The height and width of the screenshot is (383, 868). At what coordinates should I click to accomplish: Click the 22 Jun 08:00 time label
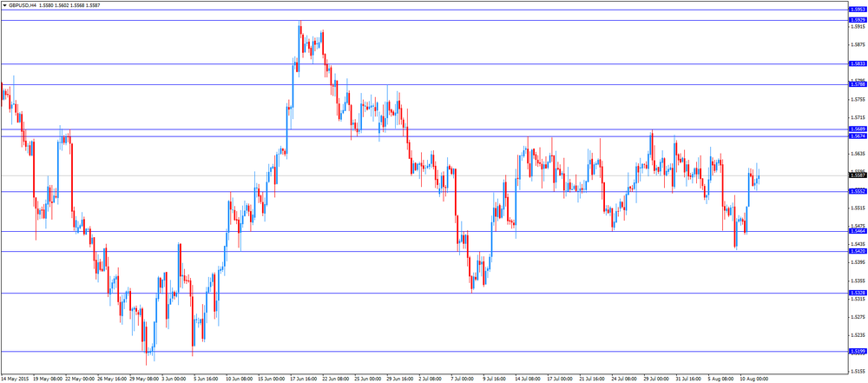point(336,380)
